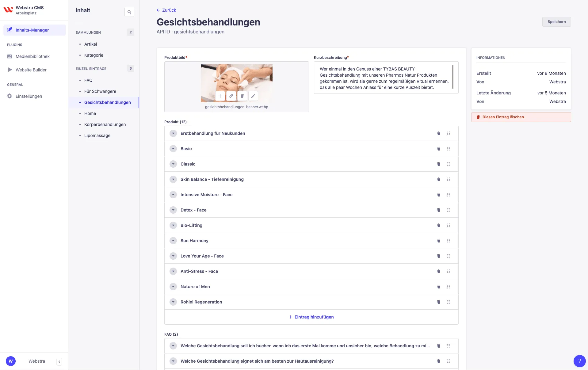Expand the Nature of Men entry
This screenshot has width=588, height=370.
pyautogui.click(x=173, y=287)
